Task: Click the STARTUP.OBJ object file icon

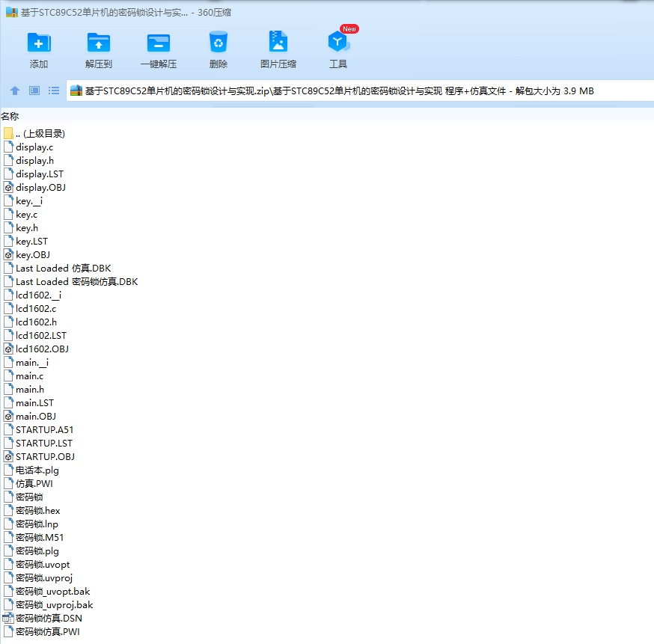Action: point(8,456)
